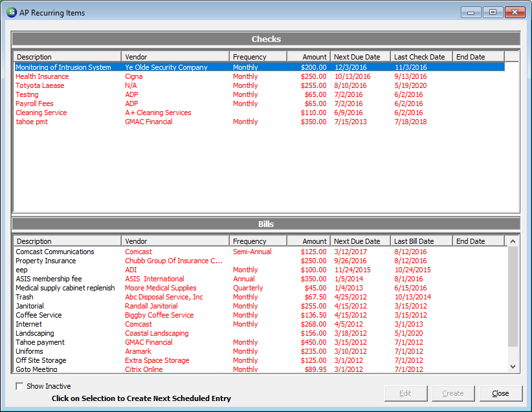This screenshot has width=532, height=412.
Task: Click vendor Abc Disposal Service, Inc
Action: coord(164,297)
